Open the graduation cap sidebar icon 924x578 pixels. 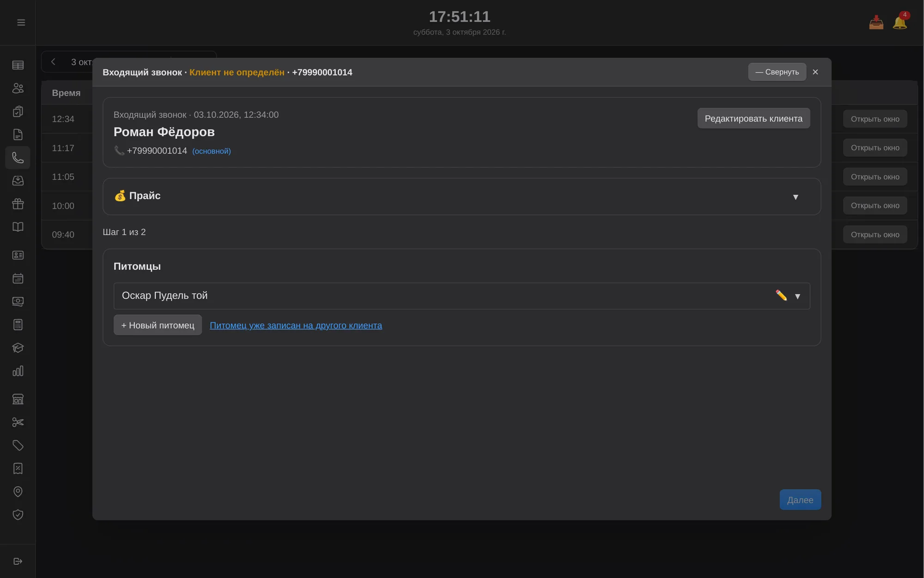pyautogui.click(x=18, y=348)
